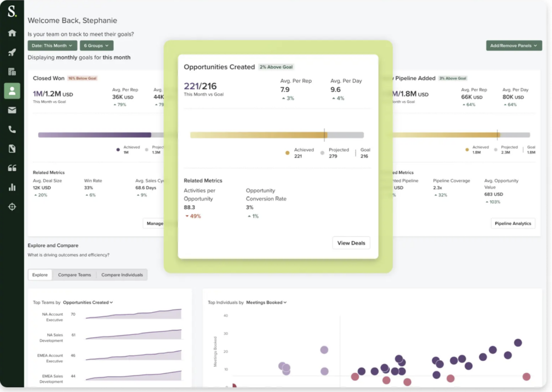Click the 2% Above Goal badge
Viewport: 552px width, 392px height.
[x=276, y=67]
